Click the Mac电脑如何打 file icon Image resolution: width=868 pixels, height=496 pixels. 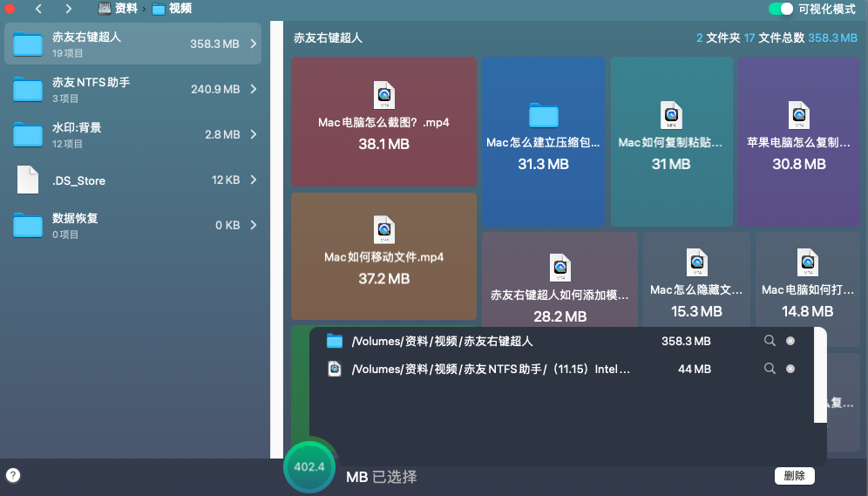(x=808, y=262)
